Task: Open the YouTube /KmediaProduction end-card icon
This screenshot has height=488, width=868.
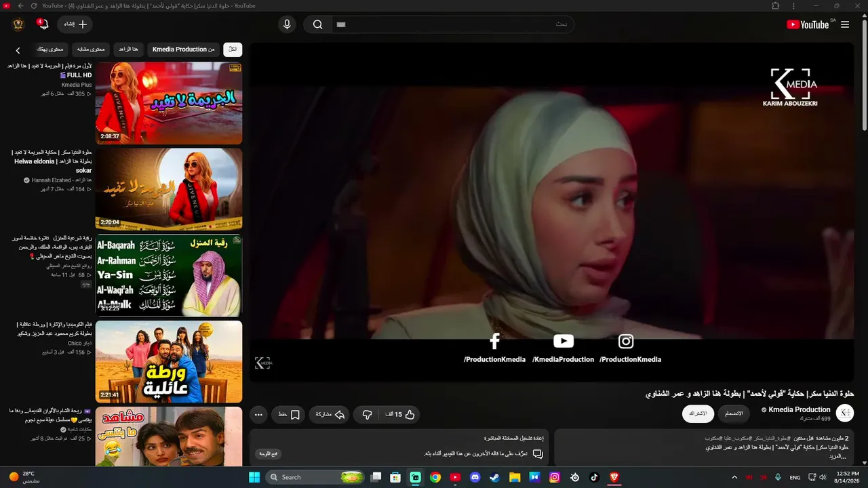Action: pyautogui.click(x=563, y=342)
